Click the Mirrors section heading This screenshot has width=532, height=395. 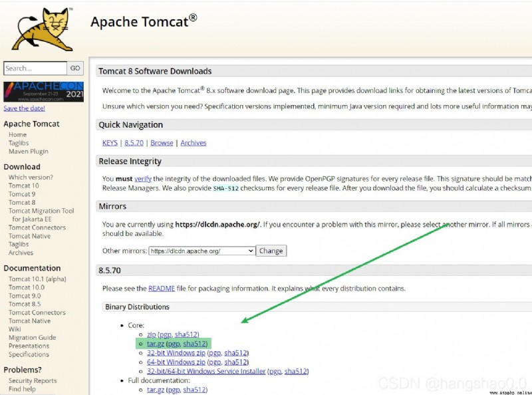tap(112, 206)
